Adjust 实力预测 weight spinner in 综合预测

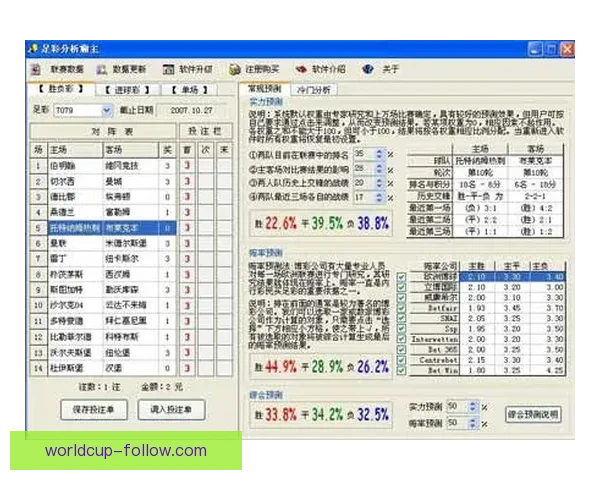point(473,407)
